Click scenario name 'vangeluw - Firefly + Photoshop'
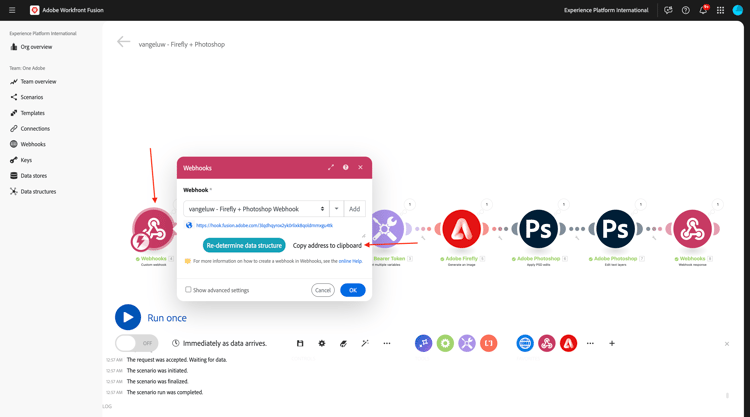The image size is (750, 417). point(181,44)
